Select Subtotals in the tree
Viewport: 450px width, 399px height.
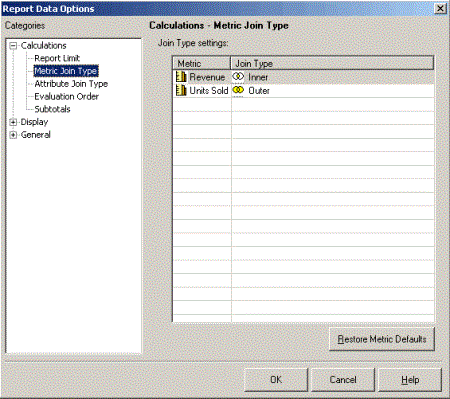pyautogui.click(x=52, y=109)
